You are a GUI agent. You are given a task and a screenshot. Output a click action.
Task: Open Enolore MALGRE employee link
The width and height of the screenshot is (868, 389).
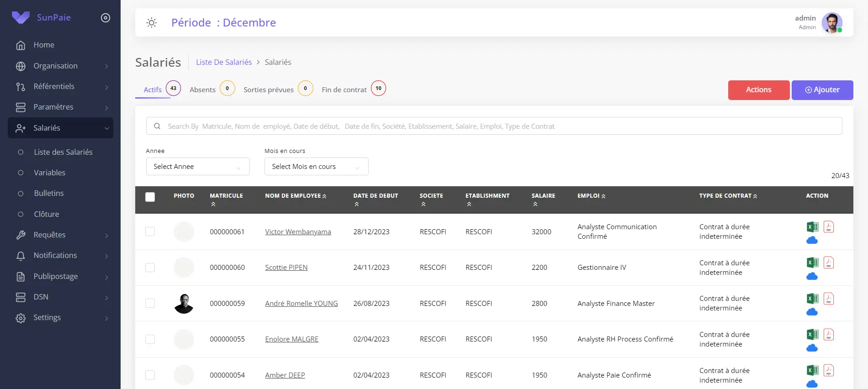pyautogui.click(x=291, y=339)
